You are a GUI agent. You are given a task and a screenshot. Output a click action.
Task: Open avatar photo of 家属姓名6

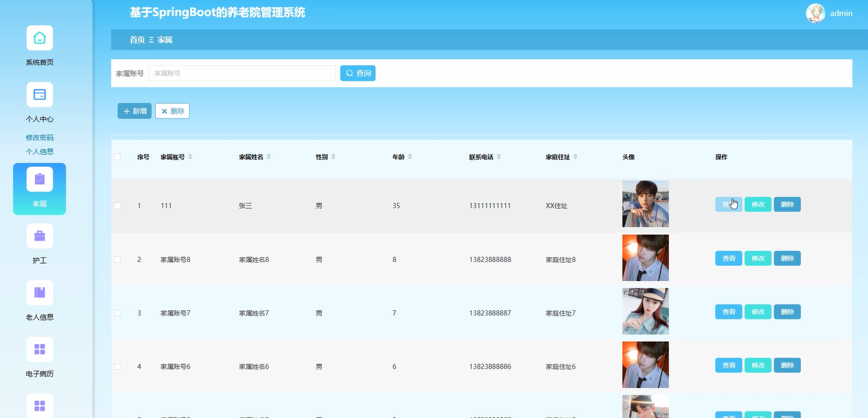pyautogui.click(x=645, y=365)
